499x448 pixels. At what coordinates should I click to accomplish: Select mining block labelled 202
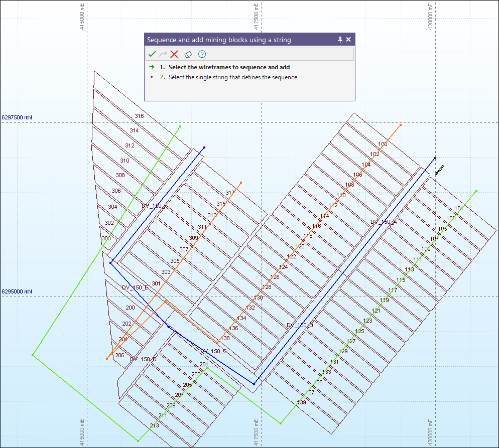[x=127, y=324]
